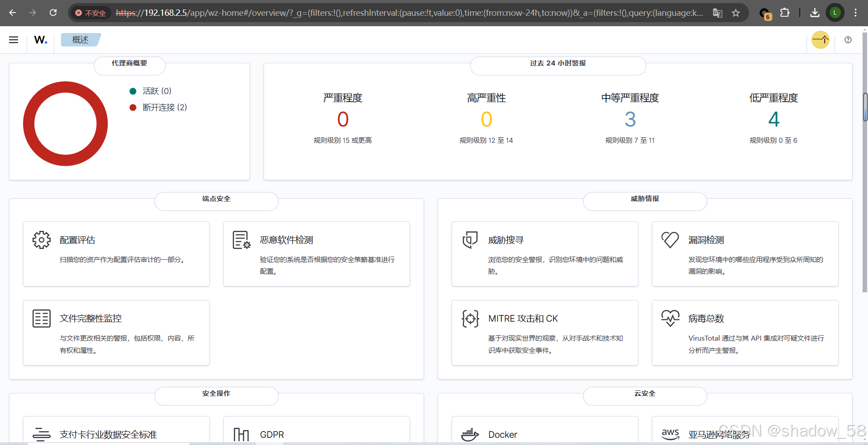Click the URL address bar
868x445 pixels.
(409, 13)
